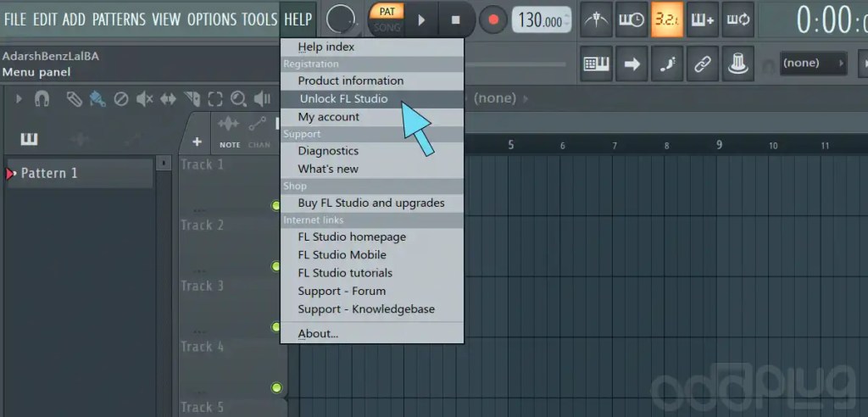Select the Delete tool

coord(120,99)
